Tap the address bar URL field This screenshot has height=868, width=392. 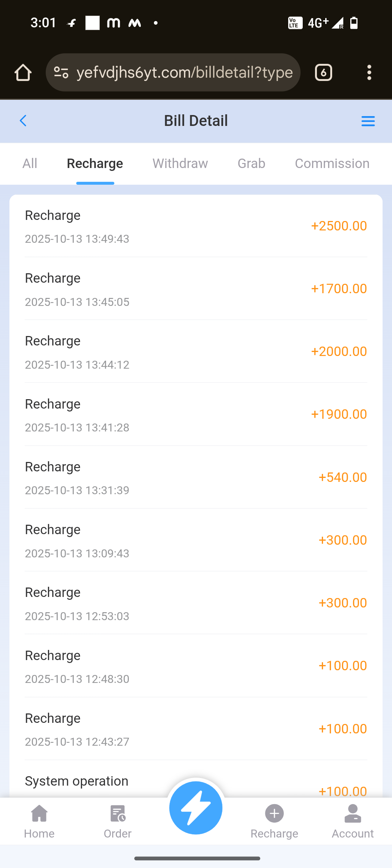[x=184, y=73]
